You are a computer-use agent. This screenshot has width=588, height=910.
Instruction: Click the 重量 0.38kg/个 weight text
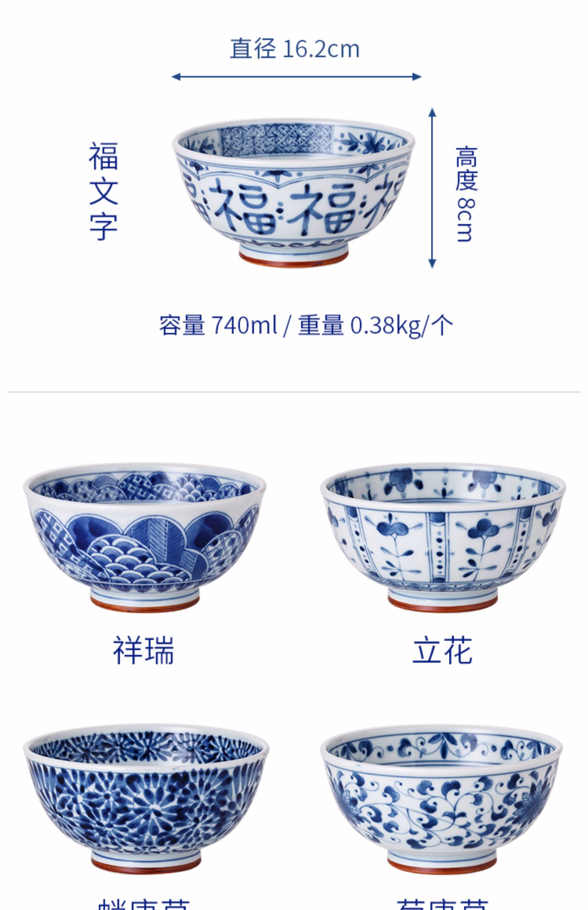[x=376, y=325]
